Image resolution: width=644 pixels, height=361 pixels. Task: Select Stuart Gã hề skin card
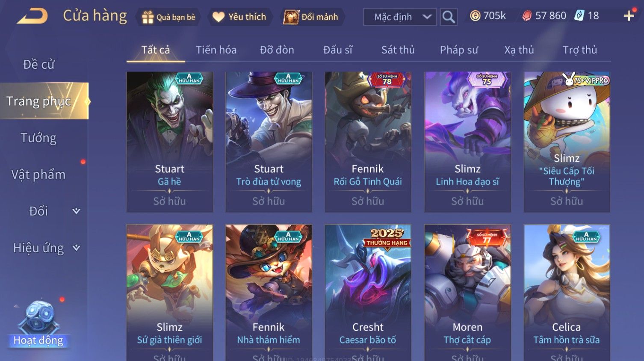170,142
